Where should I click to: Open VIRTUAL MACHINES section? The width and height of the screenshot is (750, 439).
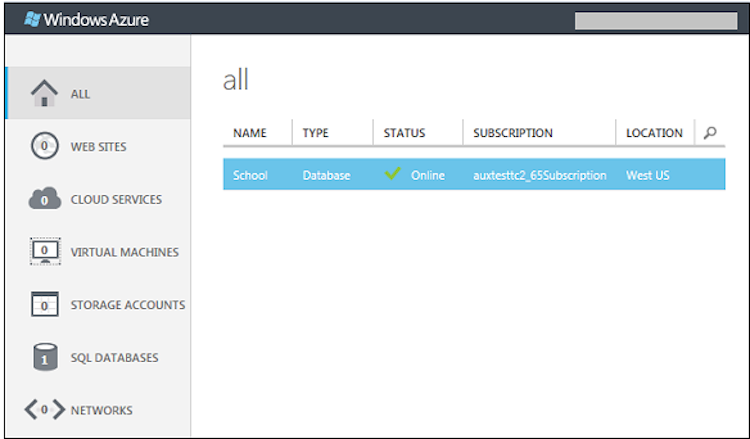[125, 252]
